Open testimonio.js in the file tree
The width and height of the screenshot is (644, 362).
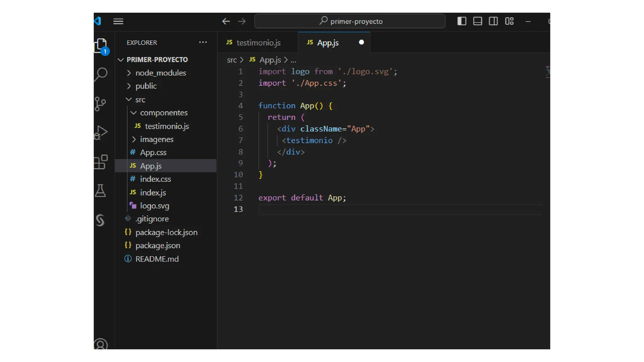click(166, 126)
